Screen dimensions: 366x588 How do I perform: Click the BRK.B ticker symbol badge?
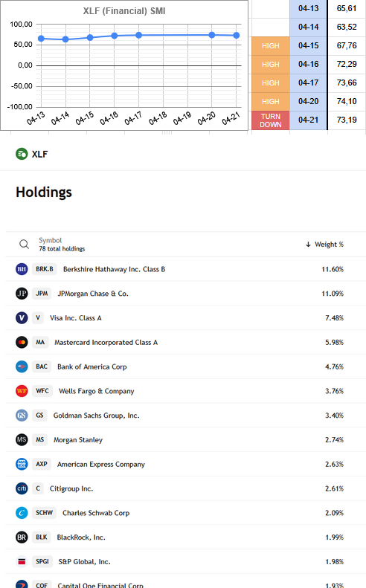point(45,269)
